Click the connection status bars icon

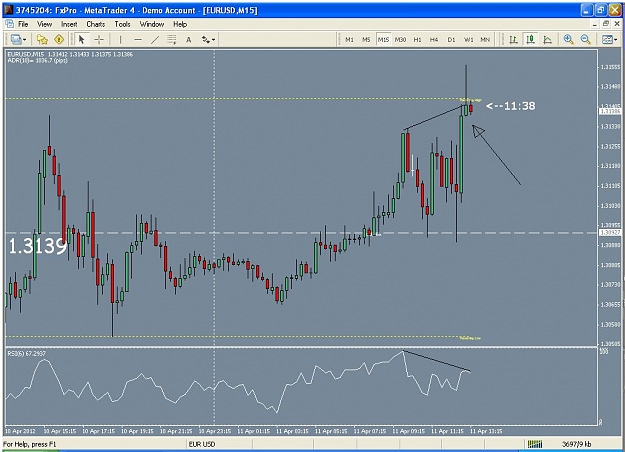[x=535, y=444]
